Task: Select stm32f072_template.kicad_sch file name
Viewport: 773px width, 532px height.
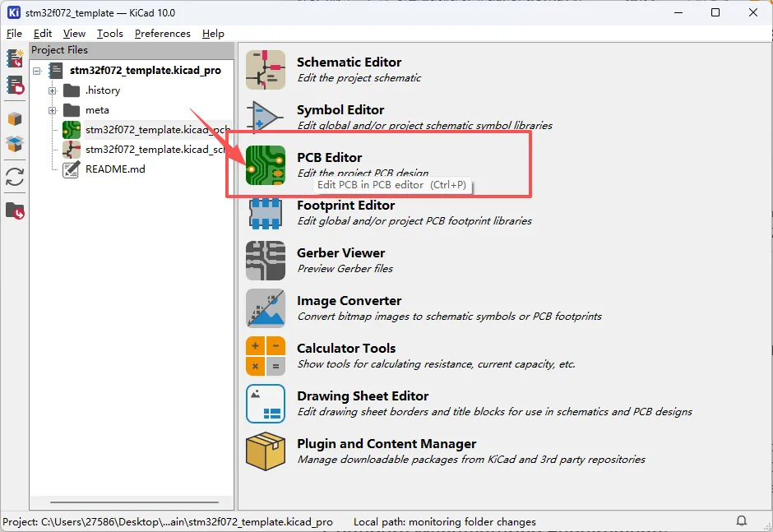Action: pyautogui.click(x=155, y=150)
